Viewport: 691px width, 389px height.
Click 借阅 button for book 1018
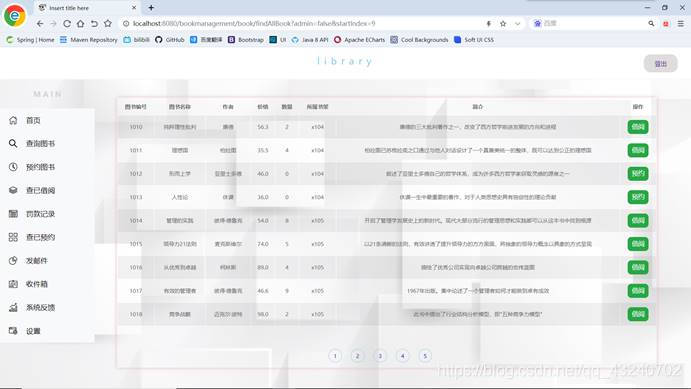(638, 314)
